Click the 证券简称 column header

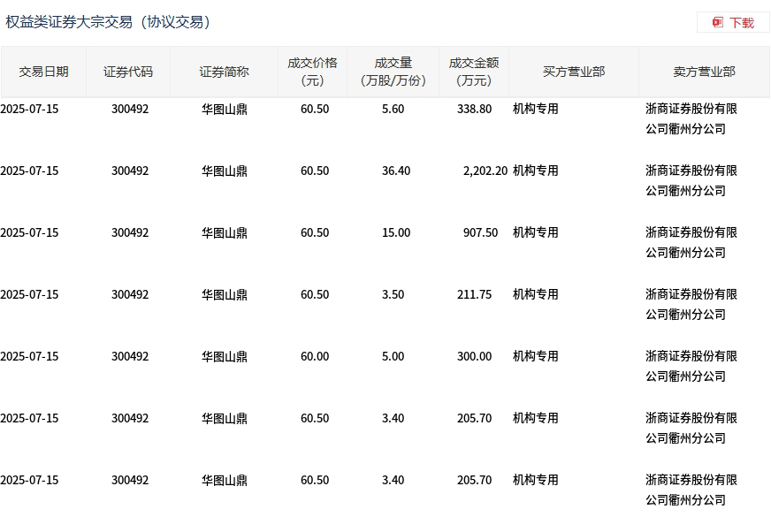pyautogui.click(x=225, y=72)
